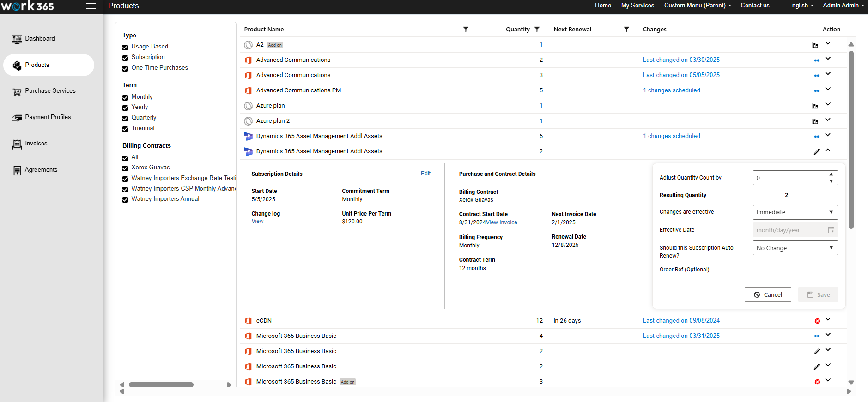
Task: Go to Payment Profiles page
Action: coord(48,117)
